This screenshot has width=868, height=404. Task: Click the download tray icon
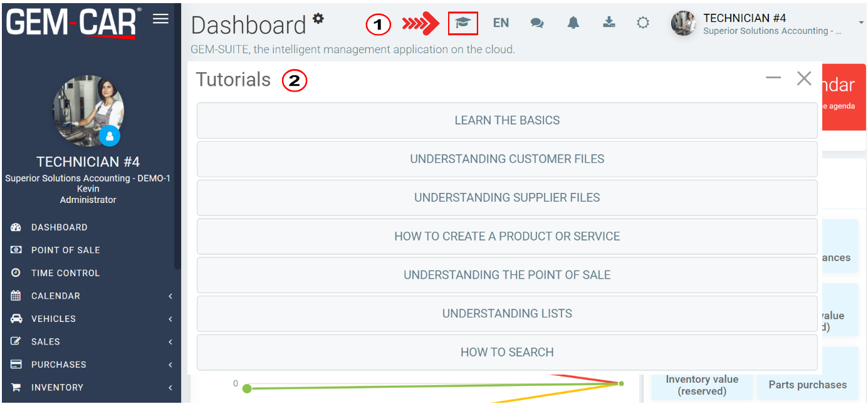(x=609, y=23)
